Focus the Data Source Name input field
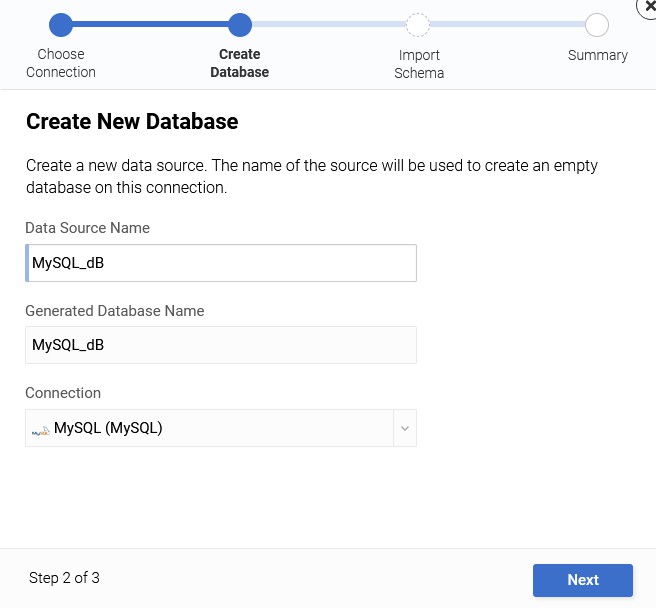656x608 pixels. (222, 263)
